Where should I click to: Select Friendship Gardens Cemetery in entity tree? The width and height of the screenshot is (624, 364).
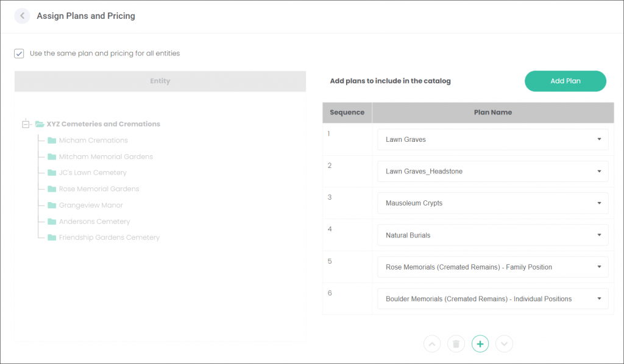coord(109,237)
